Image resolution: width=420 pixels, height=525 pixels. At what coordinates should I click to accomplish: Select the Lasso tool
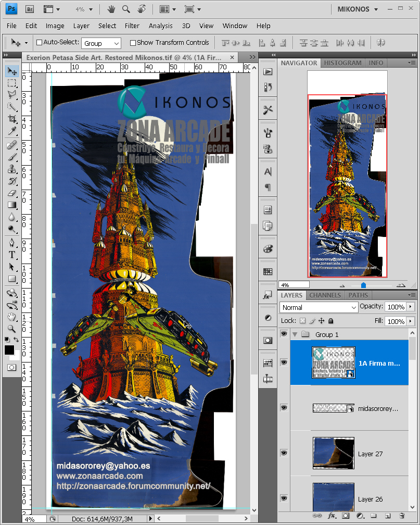tap(12, 95)
